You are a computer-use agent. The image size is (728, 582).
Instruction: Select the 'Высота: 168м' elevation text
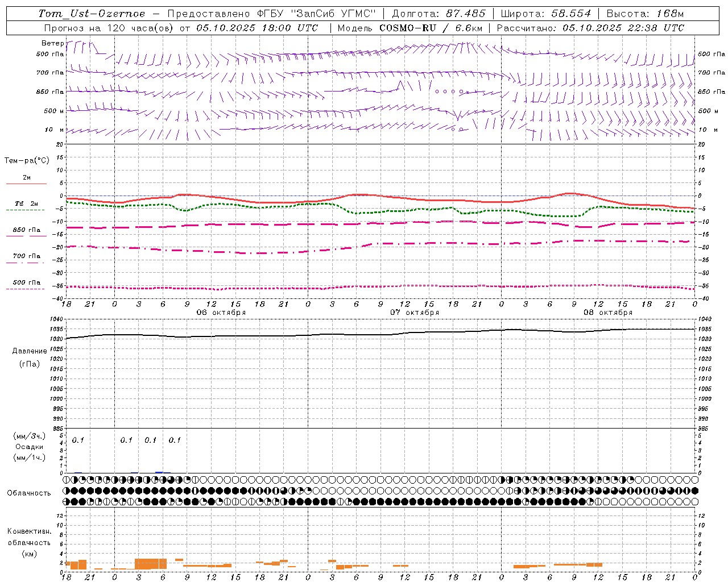(645, 14)
